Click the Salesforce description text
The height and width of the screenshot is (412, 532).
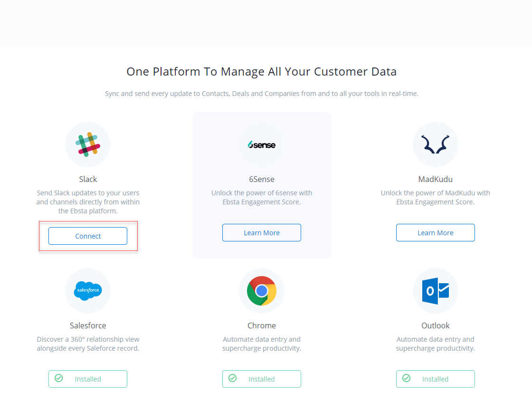pyautogui.click(x=88, y=344)
